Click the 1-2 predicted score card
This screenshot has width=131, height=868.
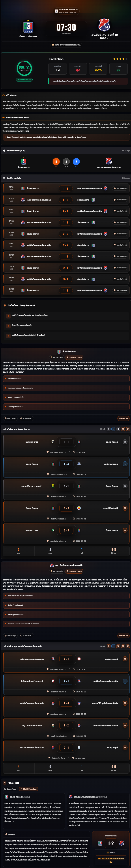click(x=58, y=68)
